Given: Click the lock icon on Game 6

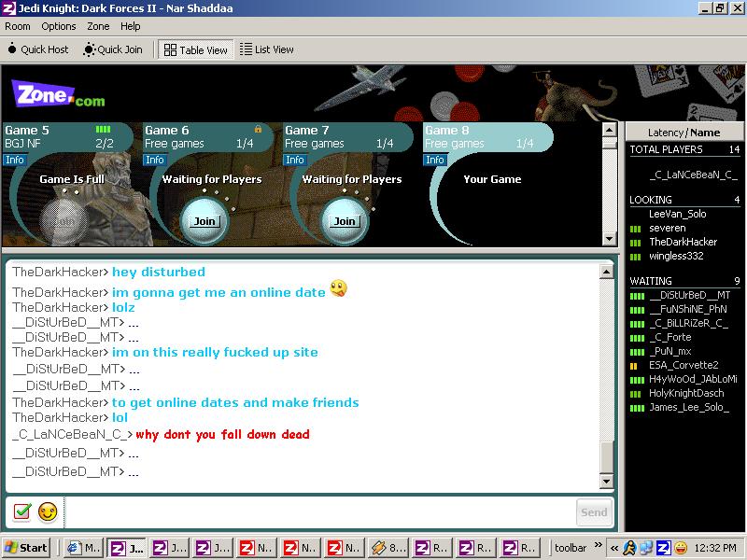Looking at the screenshot, I should pyautogui.click(x=258, y=129).
